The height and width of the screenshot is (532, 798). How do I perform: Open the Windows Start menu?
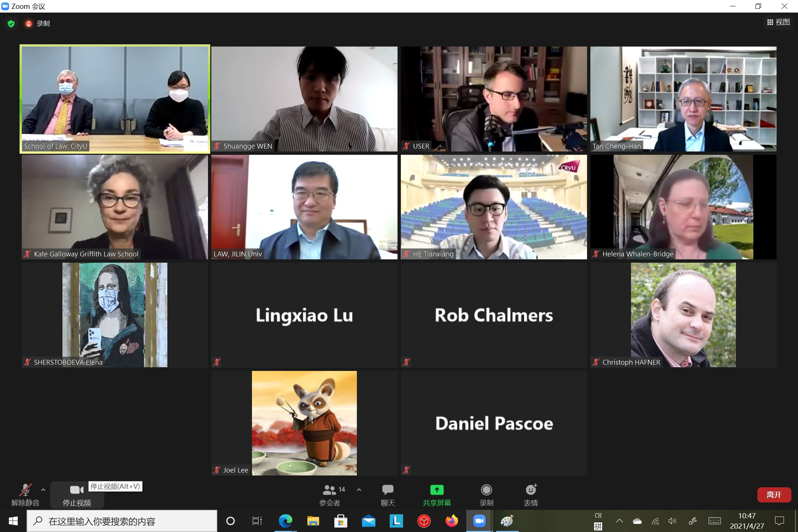(13, 521)
